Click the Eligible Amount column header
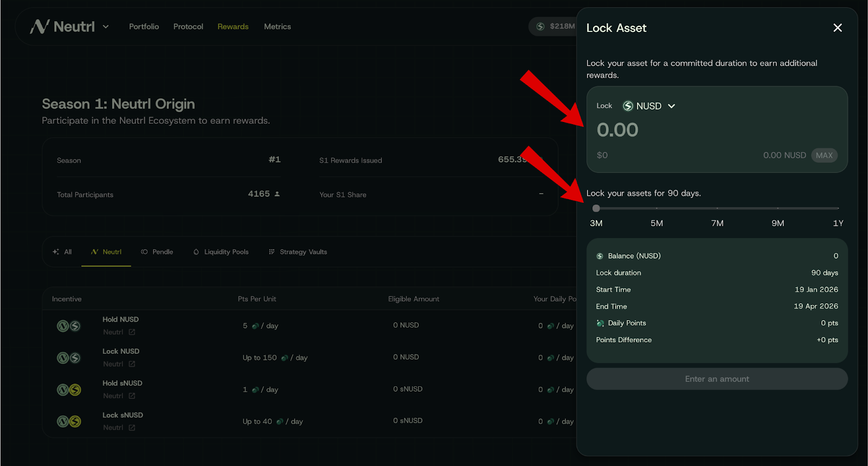Screen dimensions: 868x466 pyautogui.click(x=414, y=299)
